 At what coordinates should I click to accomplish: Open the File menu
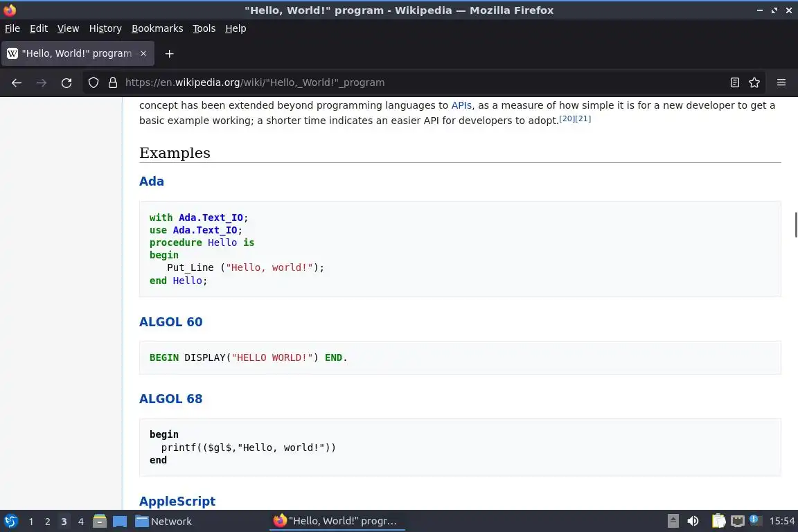click(12, 28)
